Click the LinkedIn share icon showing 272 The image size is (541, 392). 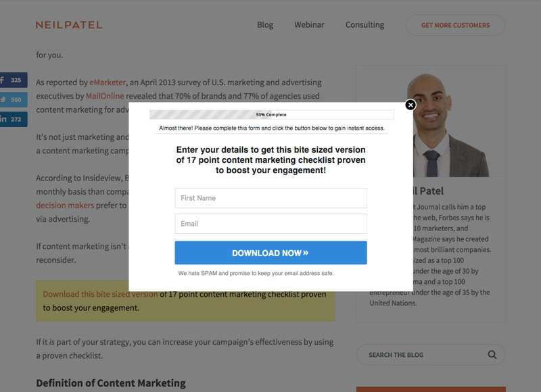pyautogui.click(x=14, y=119)
